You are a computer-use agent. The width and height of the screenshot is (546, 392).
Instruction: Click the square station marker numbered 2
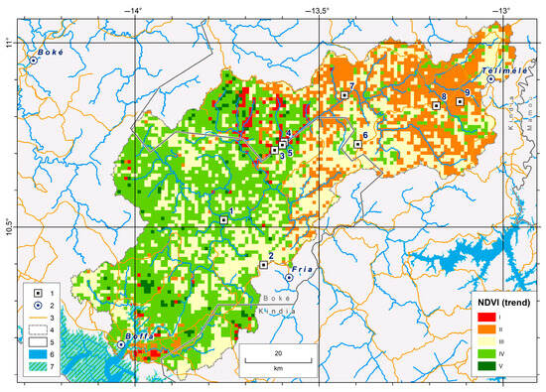(264, 265)
